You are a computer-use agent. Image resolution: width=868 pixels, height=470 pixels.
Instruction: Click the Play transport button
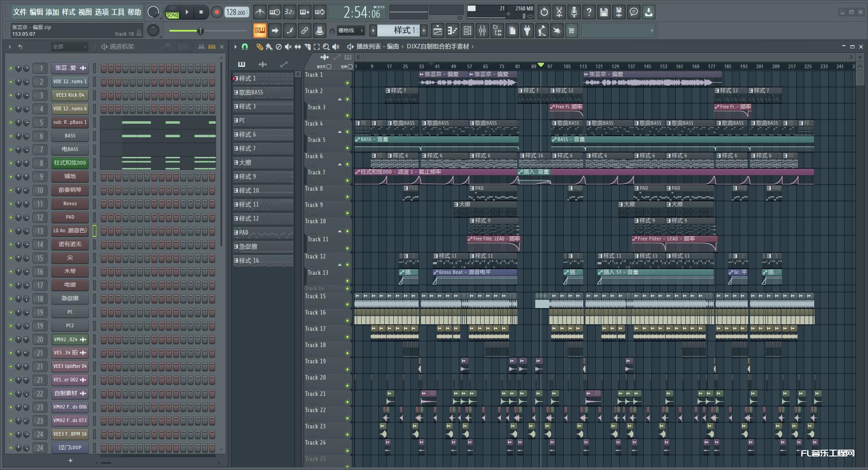pyautogui.click(x=187, y=12)
